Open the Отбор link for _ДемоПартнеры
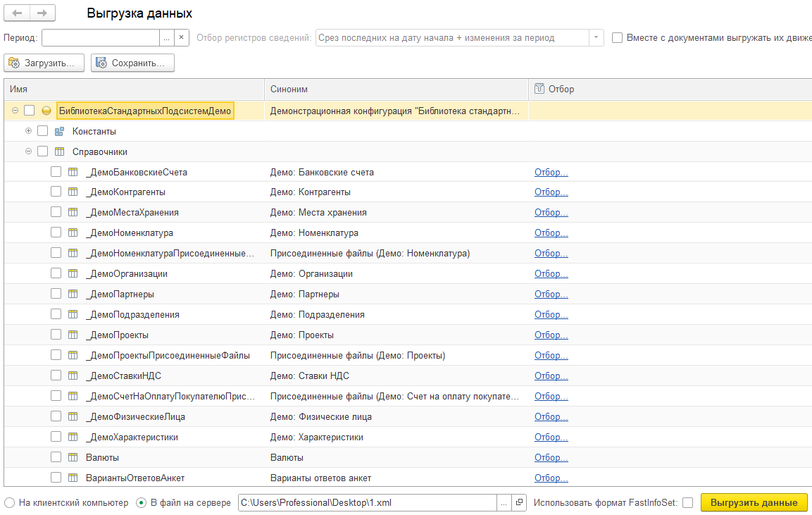Viewport: 812px width, 515px height. tap(551, 294)
